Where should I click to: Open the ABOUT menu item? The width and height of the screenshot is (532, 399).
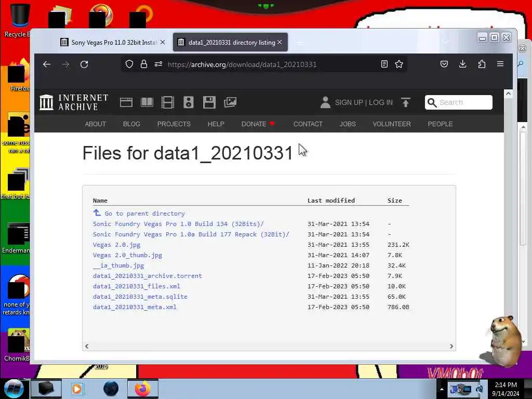click(96, 124)
